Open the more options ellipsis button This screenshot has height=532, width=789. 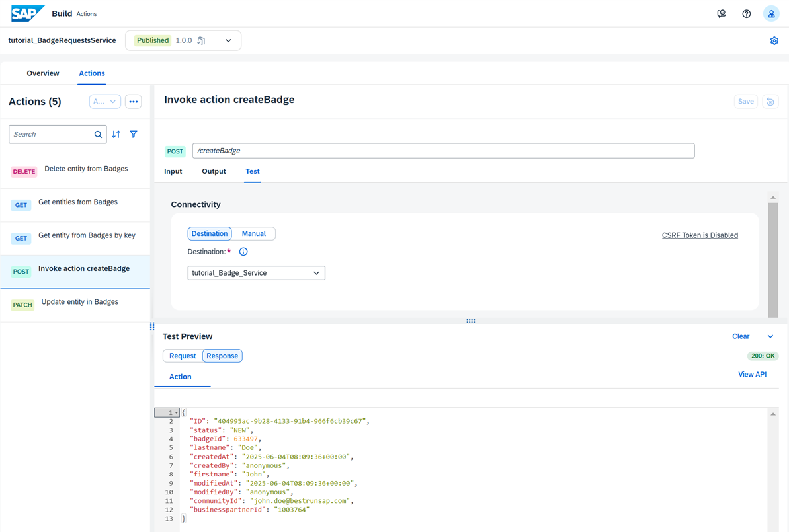134,102
